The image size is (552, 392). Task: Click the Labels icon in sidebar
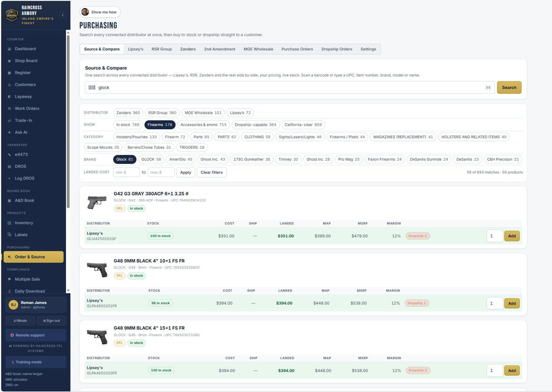tap(9, 235)
